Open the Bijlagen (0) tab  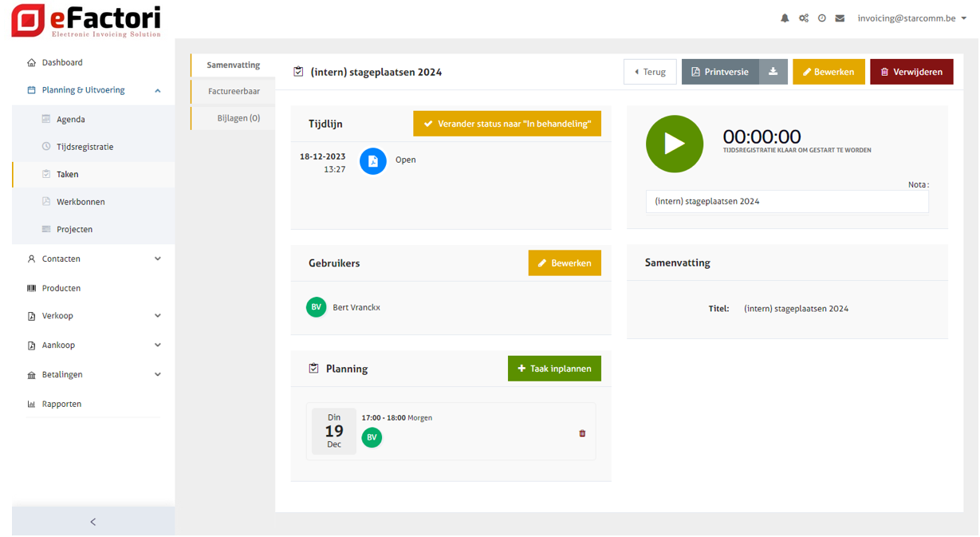click(238, 118)
